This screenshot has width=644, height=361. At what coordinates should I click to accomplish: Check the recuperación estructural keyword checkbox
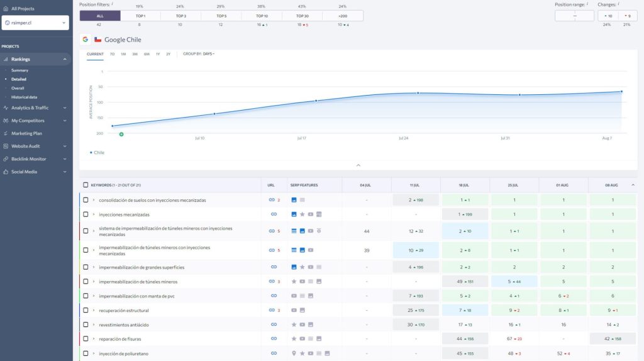pyautogui.click(x=86, y=311)
